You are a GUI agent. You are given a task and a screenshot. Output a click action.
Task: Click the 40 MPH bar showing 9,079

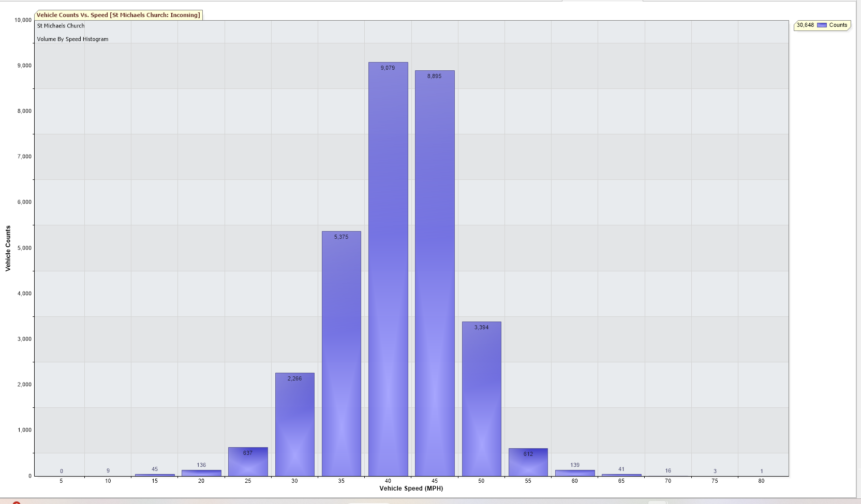(388, 269)
